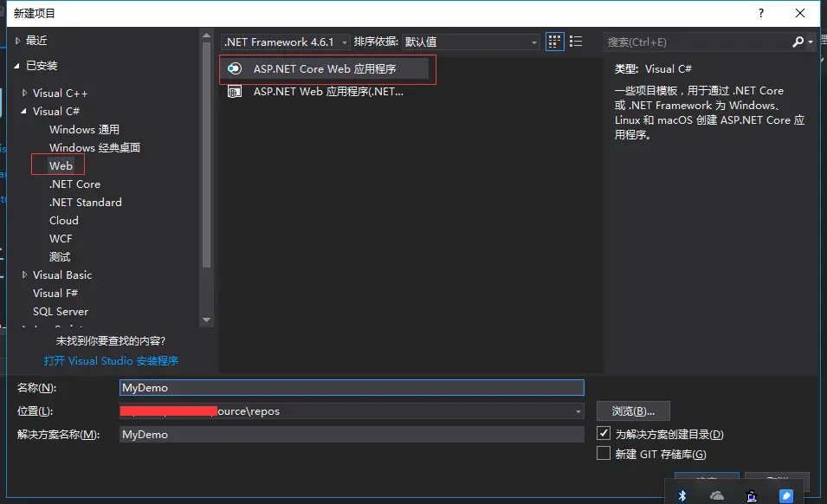This screenshot has width=827, height=504.
Task: Click the 名称 project name field
Action: click(352, 387)
